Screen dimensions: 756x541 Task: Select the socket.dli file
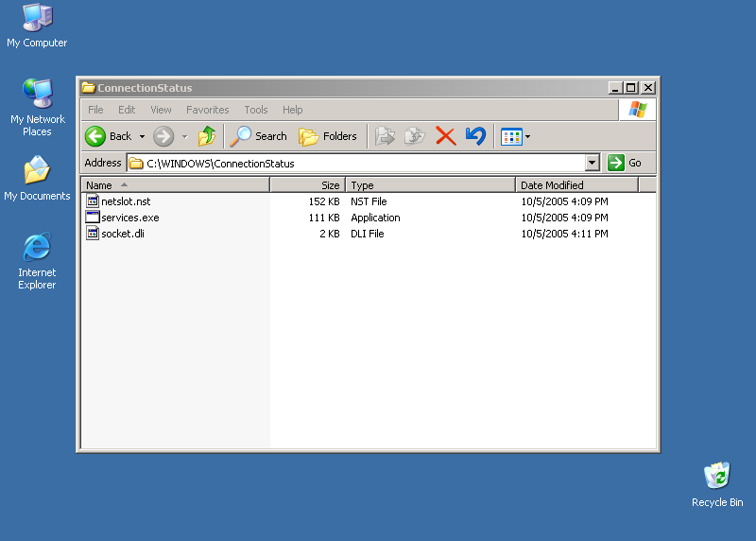click(x=122, y=234)
